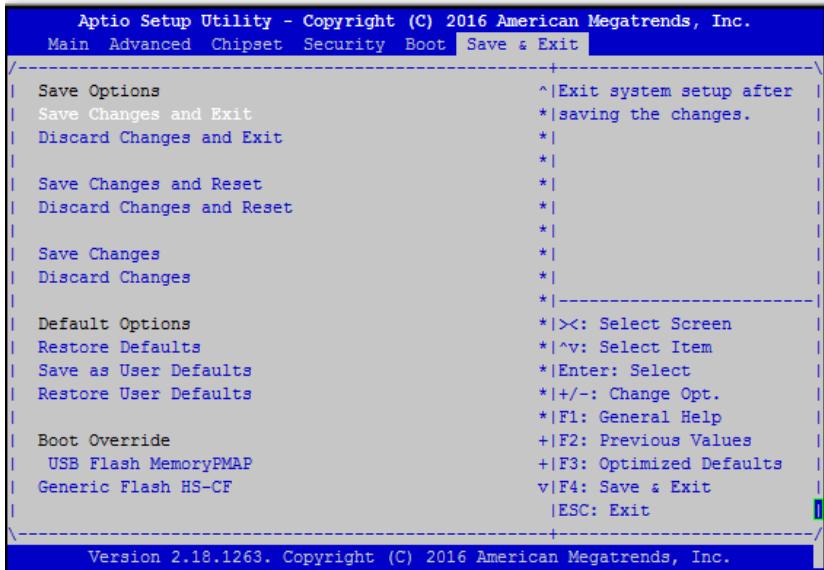The height and width of the screenshot is (570, 824).
Task: Boot from Generic Flash HS-CF
Action: click(135, 487)
